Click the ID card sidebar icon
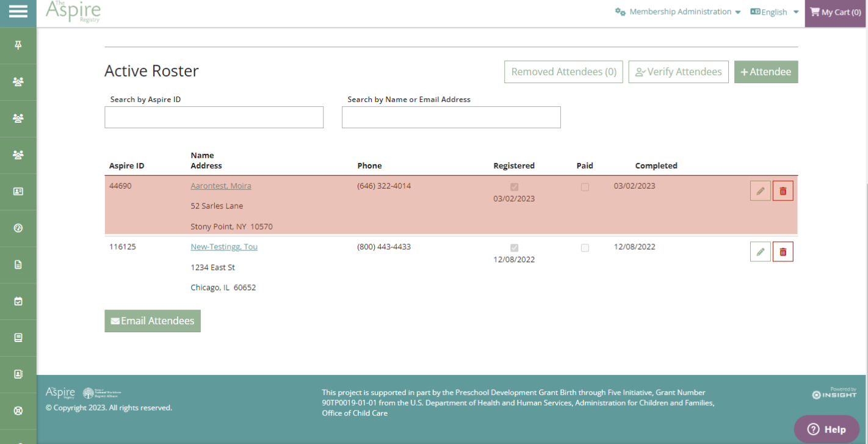The width and height of the screenshot is (868, 444). pos(18,191)
